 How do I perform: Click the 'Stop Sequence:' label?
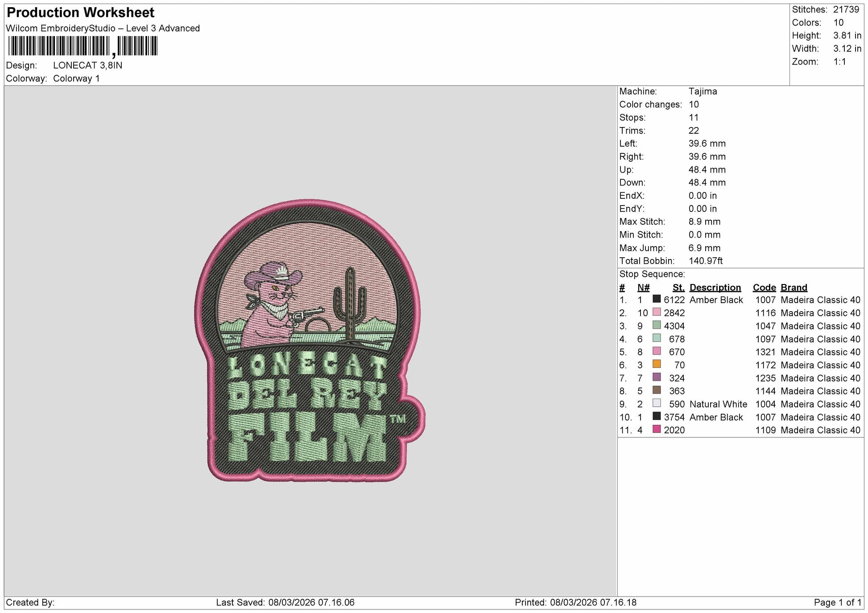652,274
